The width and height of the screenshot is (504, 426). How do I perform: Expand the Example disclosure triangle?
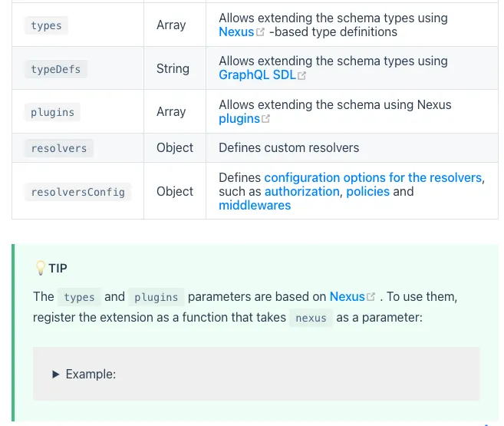[x=55, y=375]
